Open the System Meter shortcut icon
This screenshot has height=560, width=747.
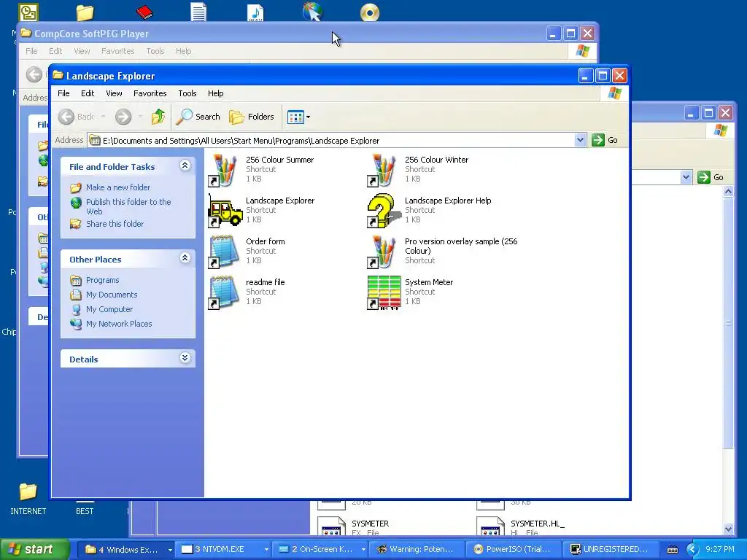click(384, 293)
